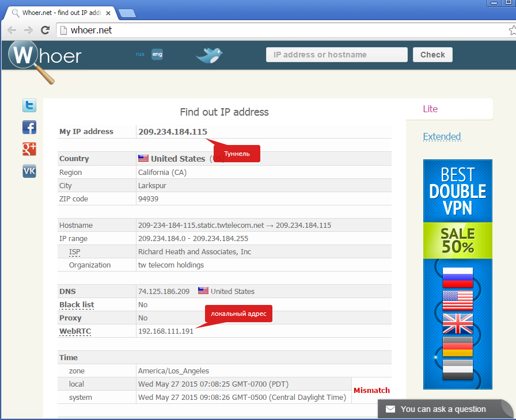516x420 pixels.
Task: Share via the VK sidebar icon
Action: click(x=29, y=171)
